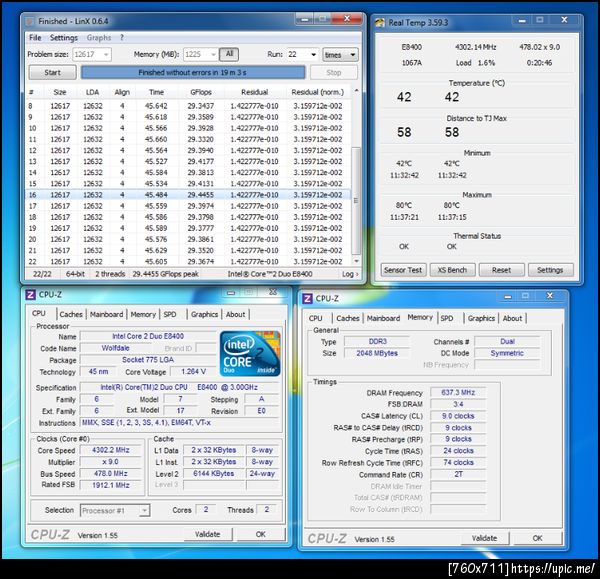Click the Intel Core 2 Duo logo
This screenshot has height=579, width=600.
[x=250, y=353]
